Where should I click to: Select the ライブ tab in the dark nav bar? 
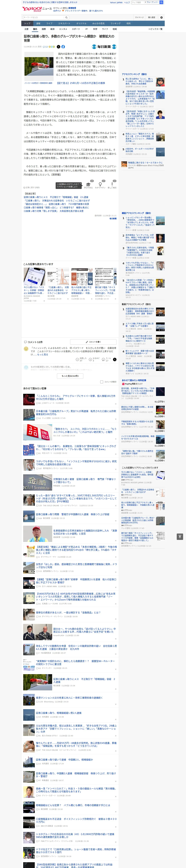[x=49, y=24]
